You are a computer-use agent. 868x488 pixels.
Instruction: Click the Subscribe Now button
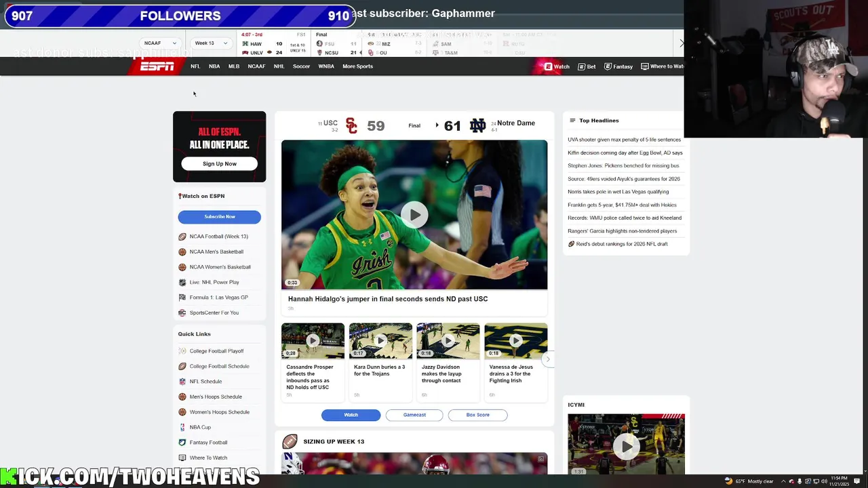220,216
